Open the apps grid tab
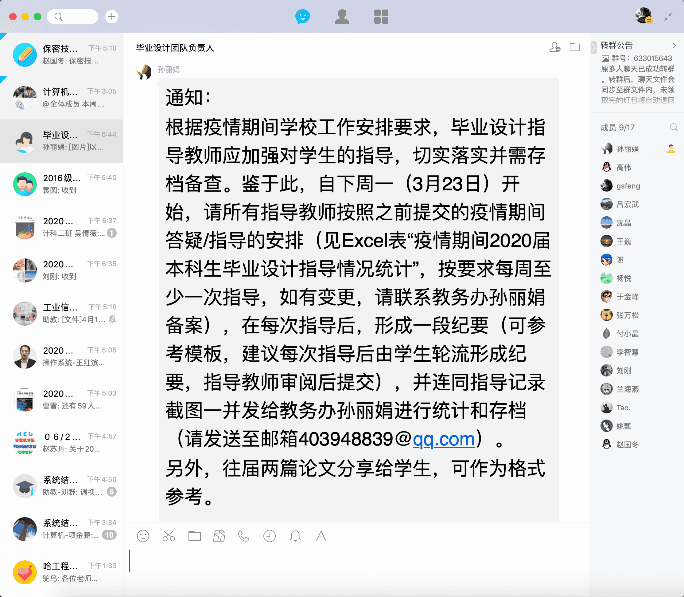684x597 pixels. pos(381,16)
